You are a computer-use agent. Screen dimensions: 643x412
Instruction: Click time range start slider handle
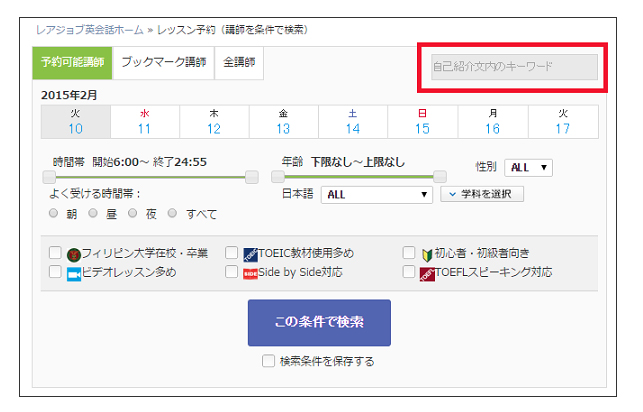tap(49, 177)
